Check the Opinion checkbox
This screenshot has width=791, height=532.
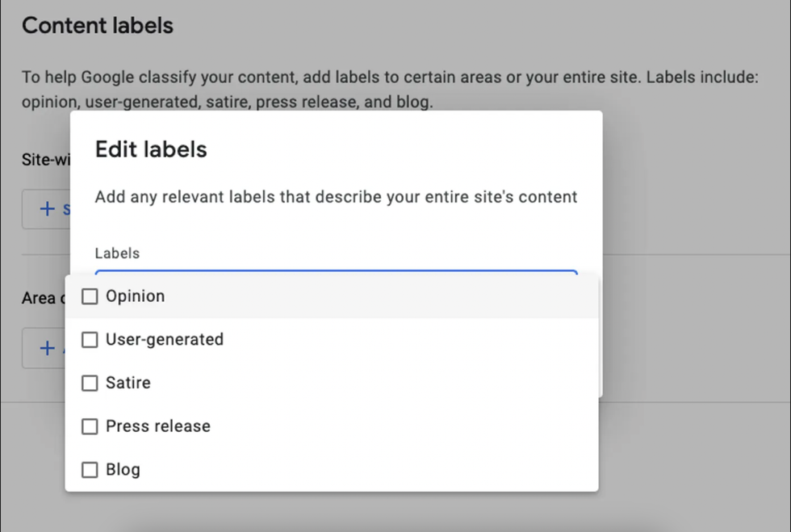click(x=90, y=296)
